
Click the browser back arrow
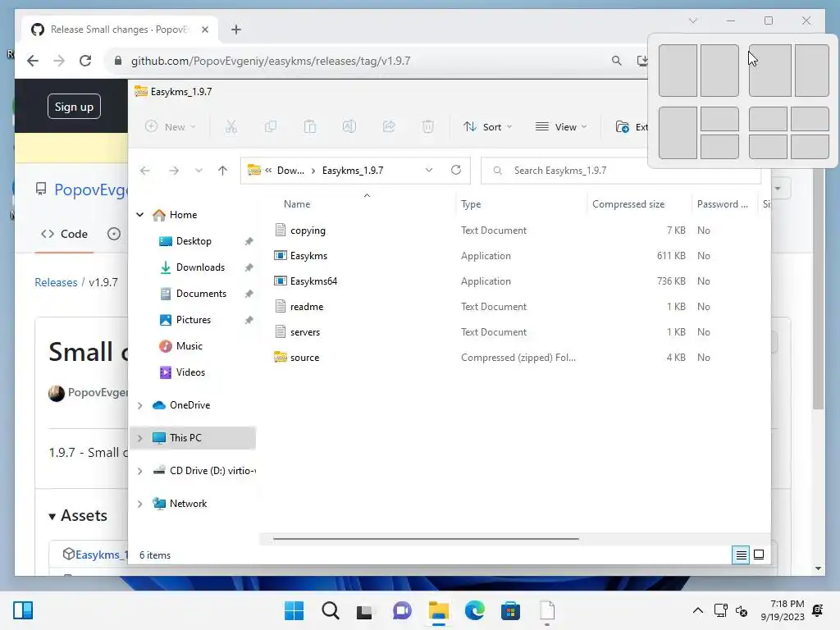pos(33,61)
